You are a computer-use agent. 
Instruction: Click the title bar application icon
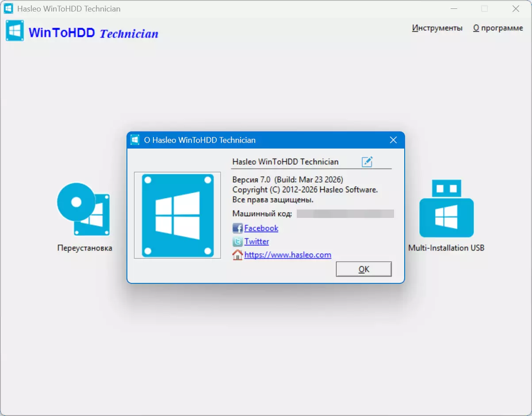point(8,8)
